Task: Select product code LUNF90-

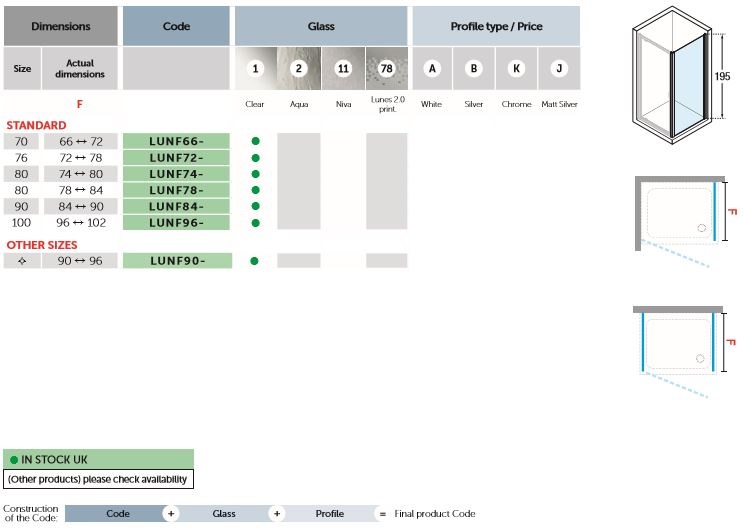Action: 177,260
